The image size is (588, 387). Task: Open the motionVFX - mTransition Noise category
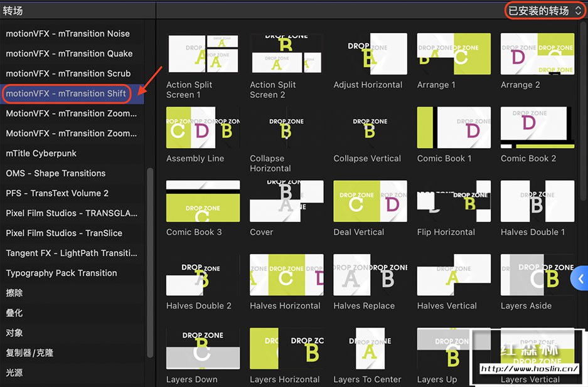coord(68,34)
